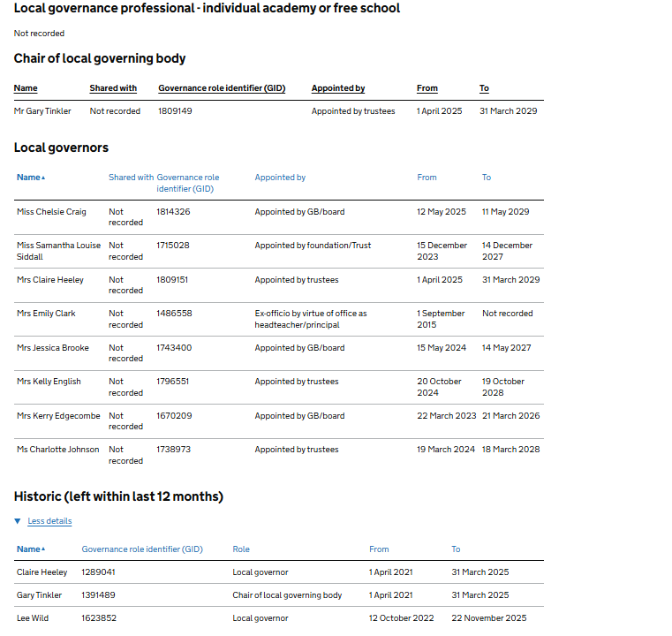672x636 pixels.
Task: Sort Historic table by 'From' date
Action: pyautogui.click(x=379, y=549)
